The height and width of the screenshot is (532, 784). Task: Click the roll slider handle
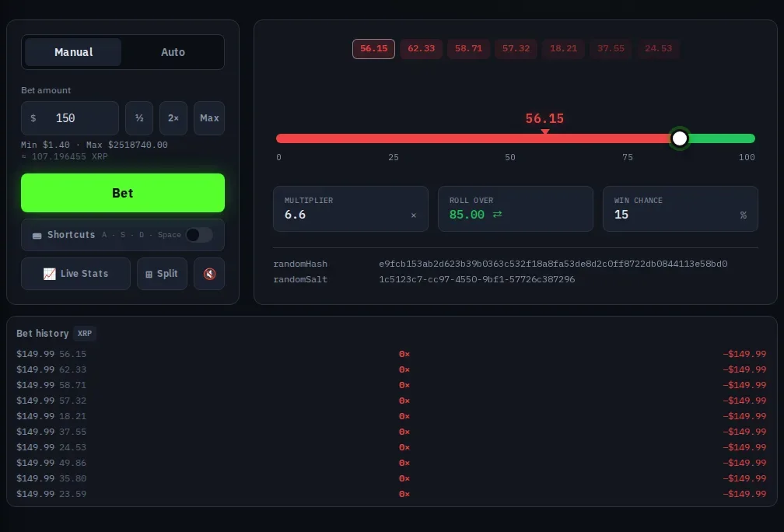pyautogui.click(x=679, y=138)
